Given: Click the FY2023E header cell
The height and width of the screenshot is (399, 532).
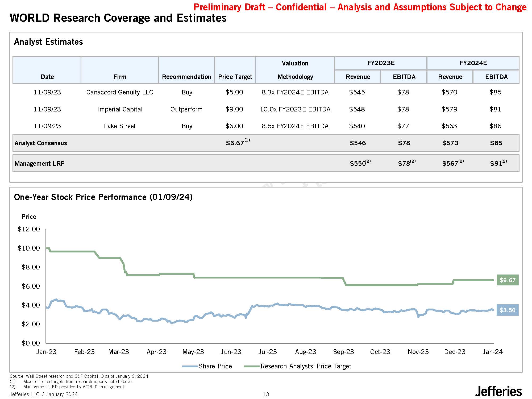Looking at the screenshot, I should pos(381,63).
